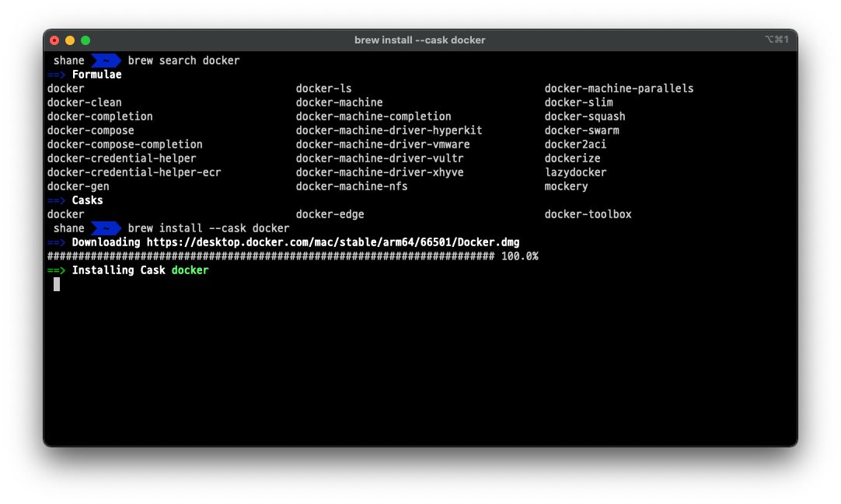Click the terminal block cursor
The height and width of the screenshot is (504, 841).
pos(57,284)
